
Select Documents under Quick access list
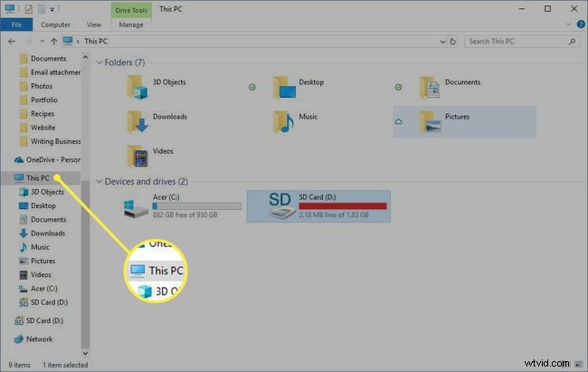(43, 59)
